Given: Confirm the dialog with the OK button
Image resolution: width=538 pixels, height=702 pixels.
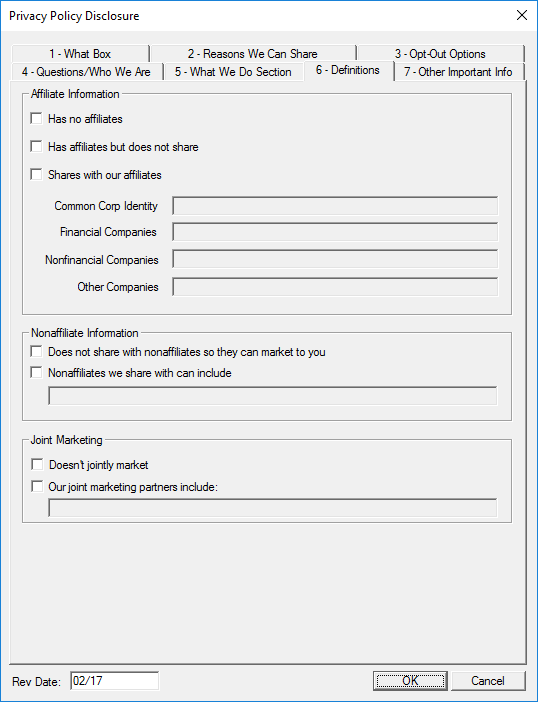Looking at the screenshot, I should tap(410, 681).
